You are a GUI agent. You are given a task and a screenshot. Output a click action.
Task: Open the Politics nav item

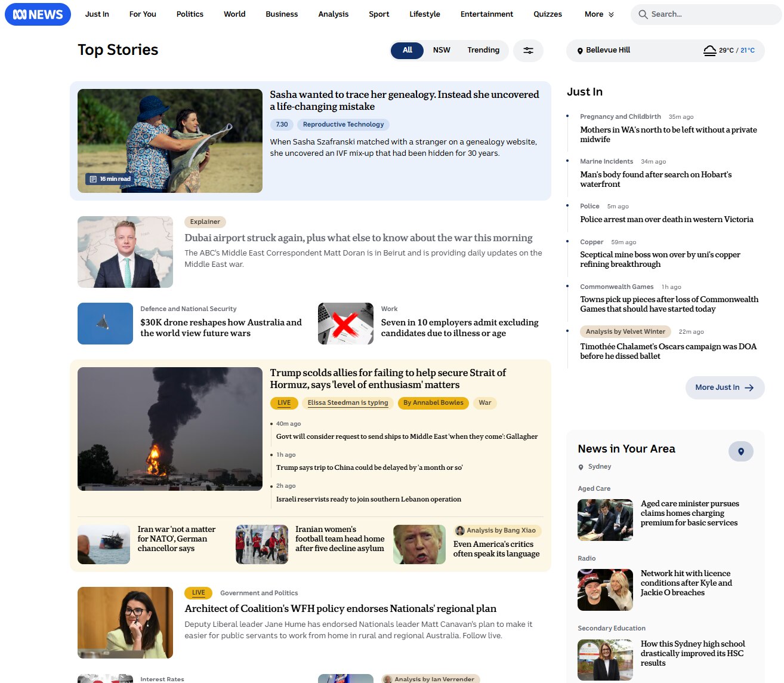[190, 14]
